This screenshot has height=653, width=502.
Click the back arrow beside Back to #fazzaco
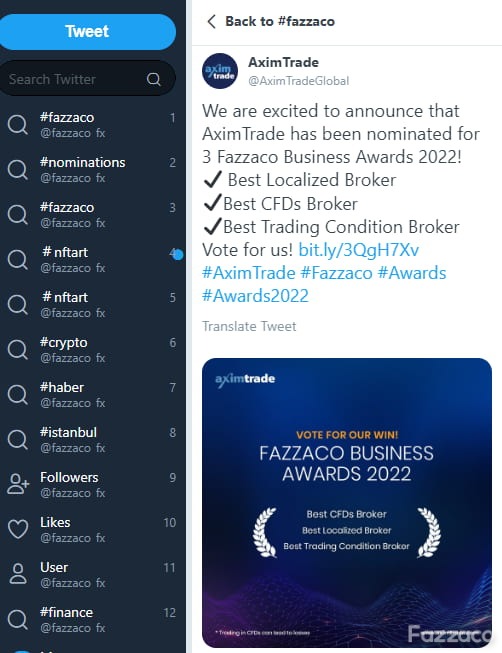coord(212,21)
